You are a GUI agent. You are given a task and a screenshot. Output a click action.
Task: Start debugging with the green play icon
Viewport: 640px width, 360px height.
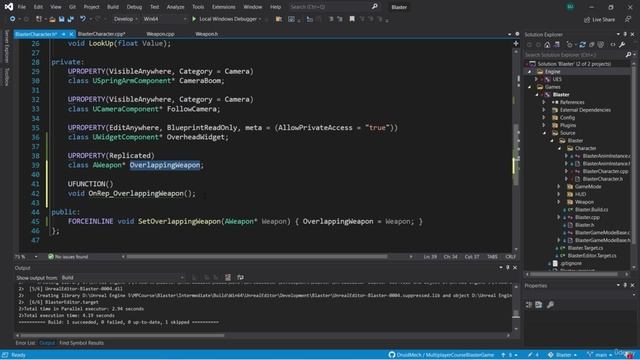[x=194, y=19]
